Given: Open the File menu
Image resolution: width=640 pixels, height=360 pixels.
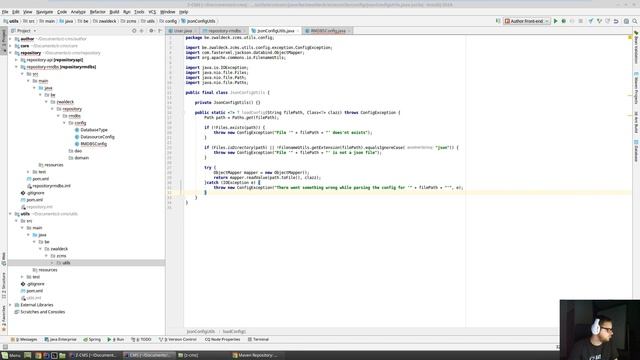Looking at the screenshot, I should click(5, 12).
